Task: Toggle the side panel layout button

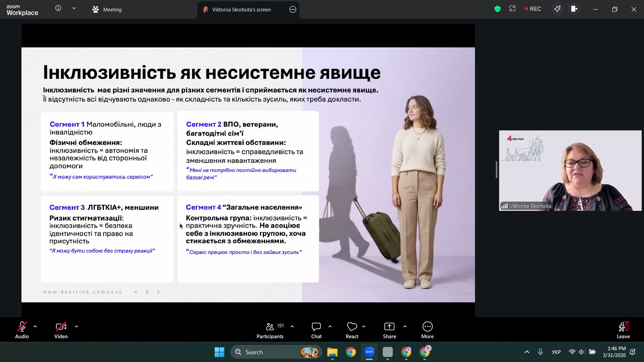Action: 574,9
